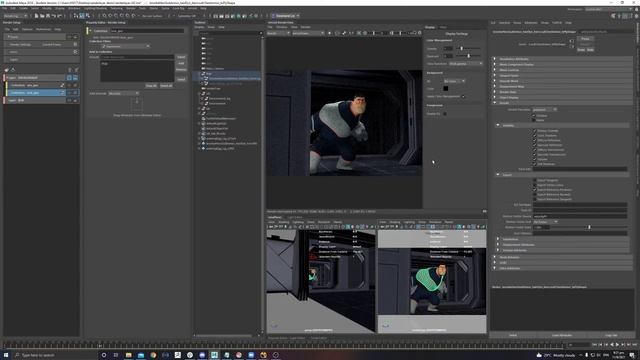Click the create render layer icon in Render Setup
This screenshot has height=360, width=640.
click(x=7, y=70)
